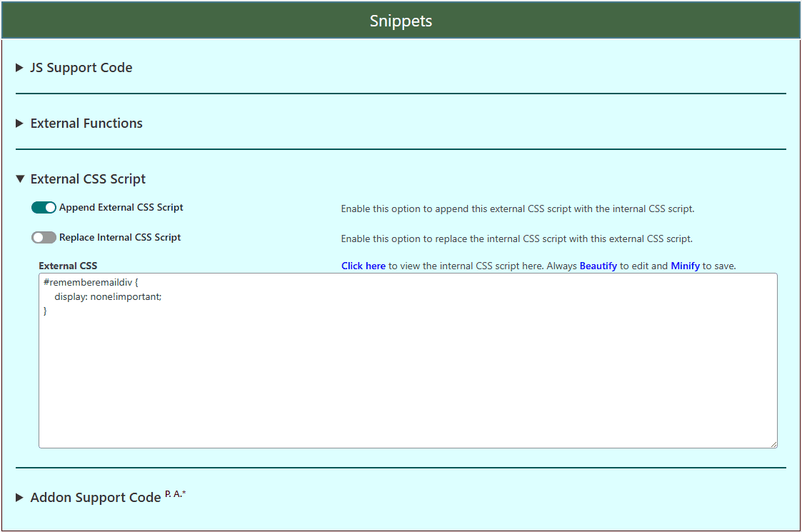The height and width of the screenshot is (532, 802).
Task: Expand the External Functions section
Action: (x=86, y=123)
